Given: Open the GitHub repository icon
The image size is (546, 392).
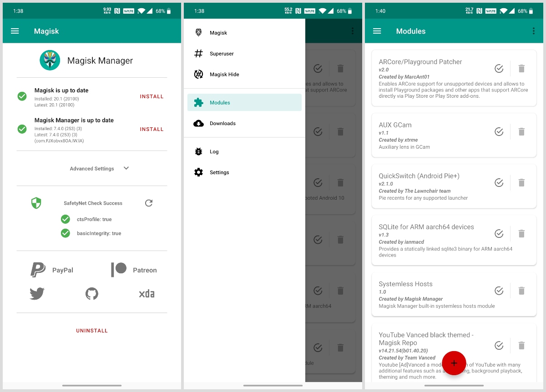Looking at the screenshot, I should point(92,294).
